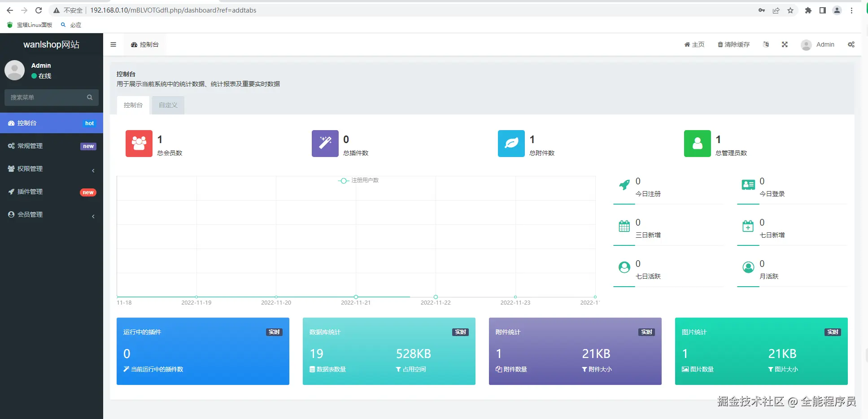Click the 清除缓存 button
This screenshot has width=868, height=419.
(x=734, y=44)
